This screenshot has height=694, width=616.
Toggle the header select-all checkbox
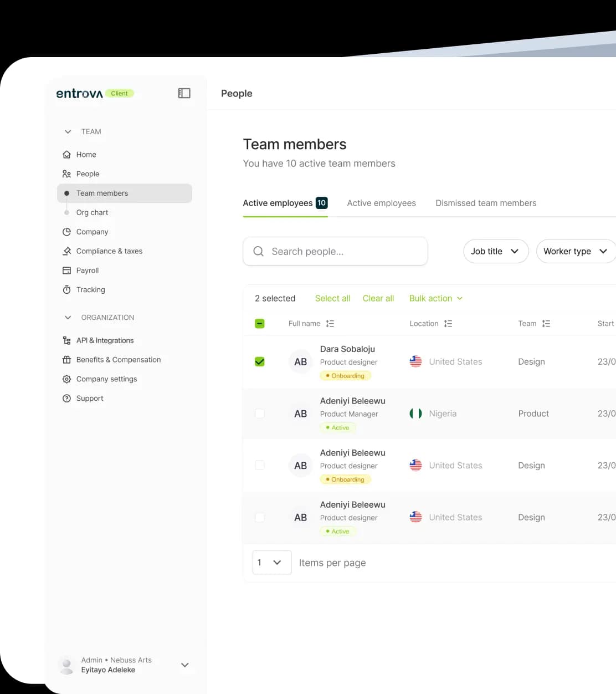click(x=259, y=324)
